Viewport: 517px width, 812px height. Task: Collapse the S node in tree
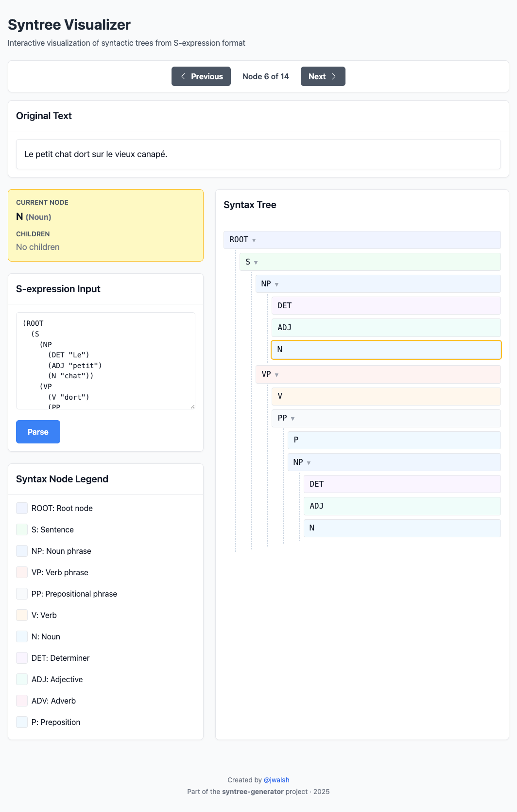256,263
